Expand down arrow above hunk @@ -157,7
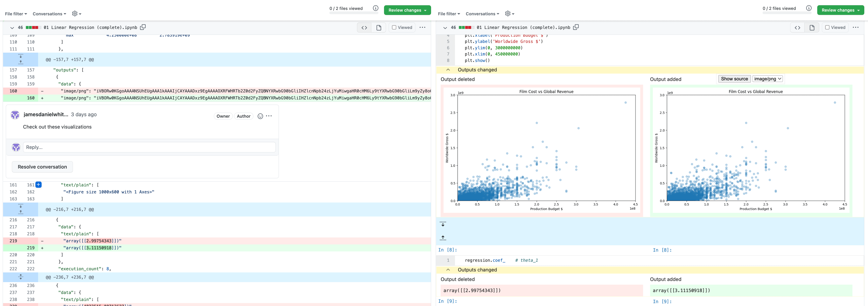This screenshot has width=868, height=306. pos(21,56)
